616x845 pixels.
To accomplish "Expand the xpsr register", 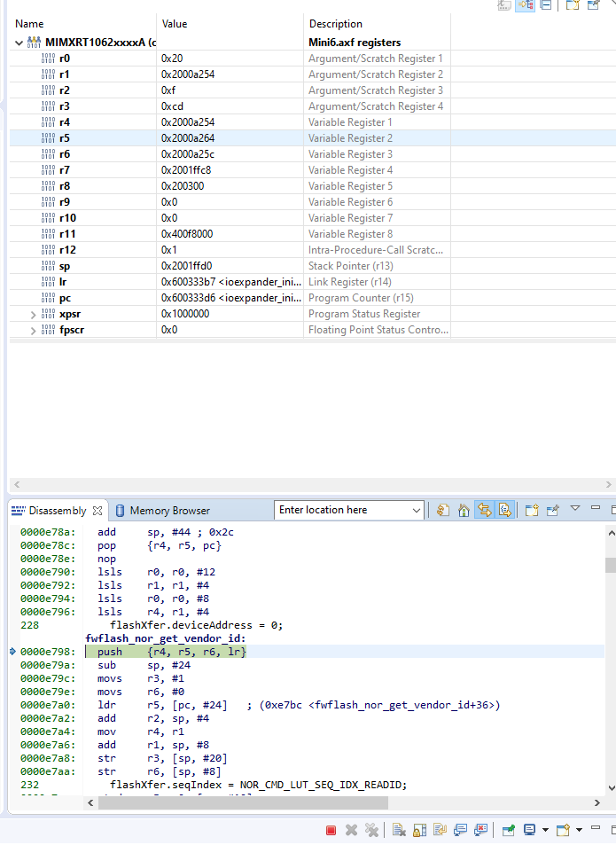I will (x=34, y=315).
